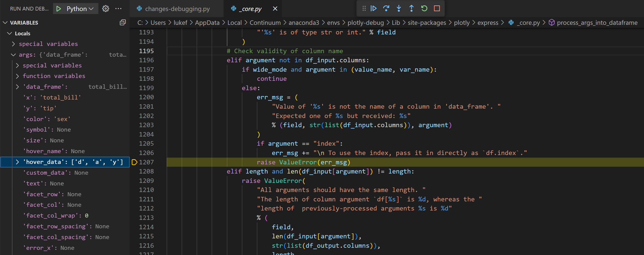Click the anaconda3 breadcrumb segment

tap(304, 23)
